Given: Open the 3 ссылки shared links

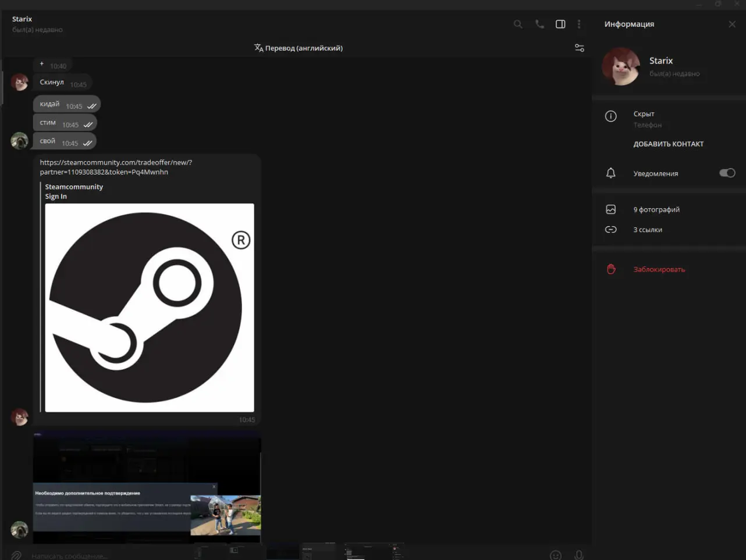Looking at the screenshot, I should [648, 230].
